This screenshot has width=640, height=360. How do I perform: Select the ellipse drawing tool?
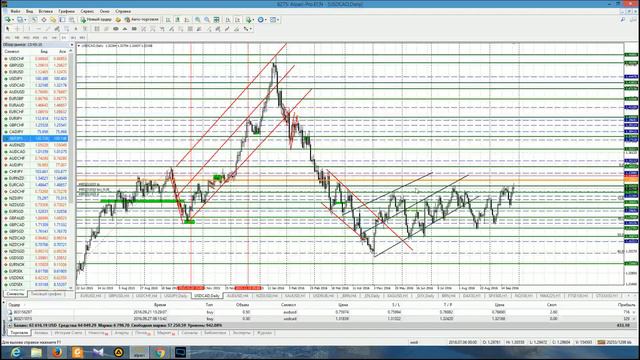116,29
